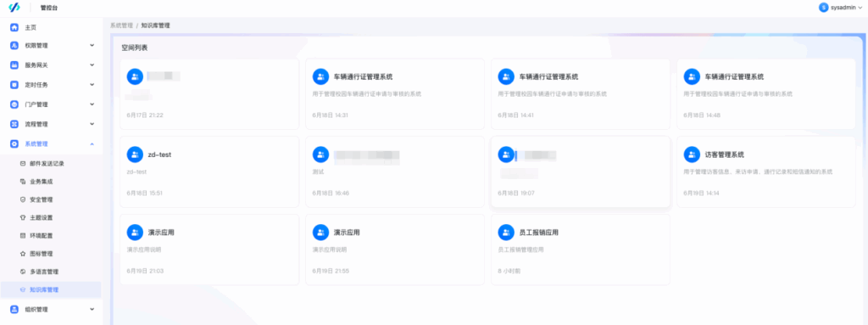Click avatar of 员工报销应用 card
Image resolution: width=868 pixels, height=325 pixels.
click(507, 233)
